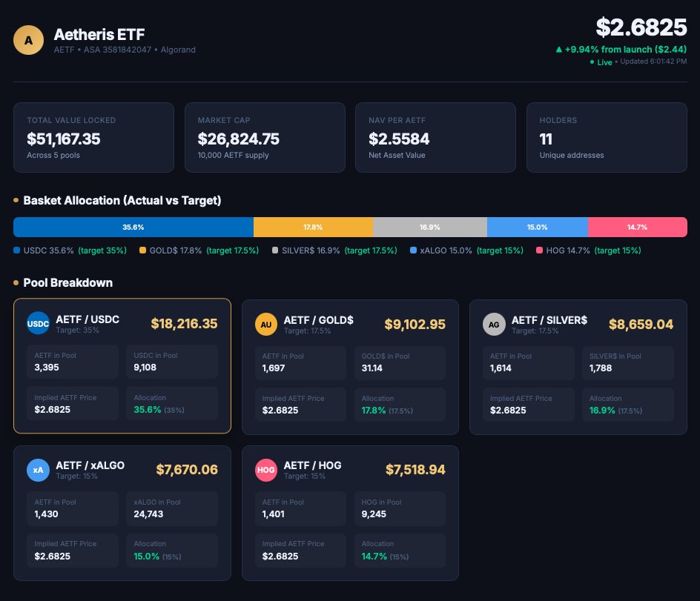Click the $51,167.35 total value figure
Viewport: 700px width, 601px height.
pos(63,139)
